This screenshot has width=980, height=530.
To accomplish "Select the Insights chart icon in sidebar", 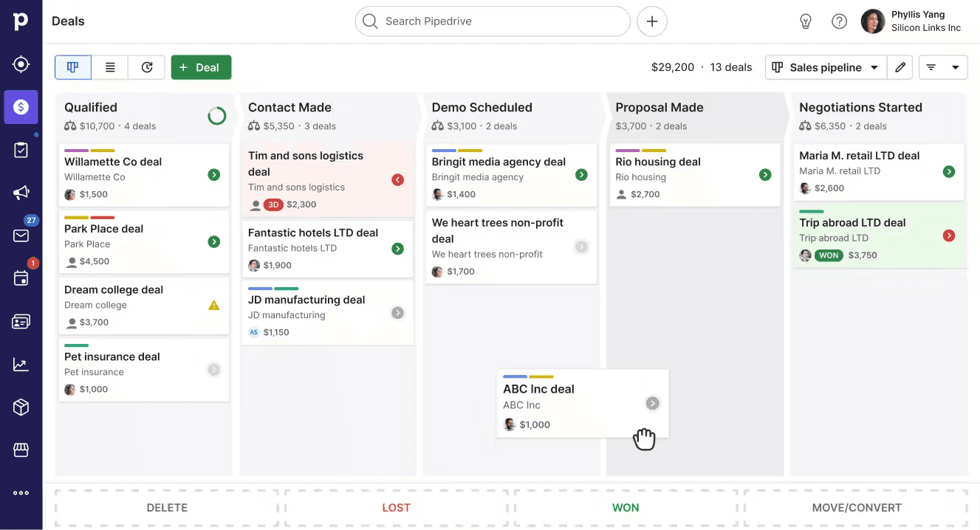I will click(x=21, y=363).
